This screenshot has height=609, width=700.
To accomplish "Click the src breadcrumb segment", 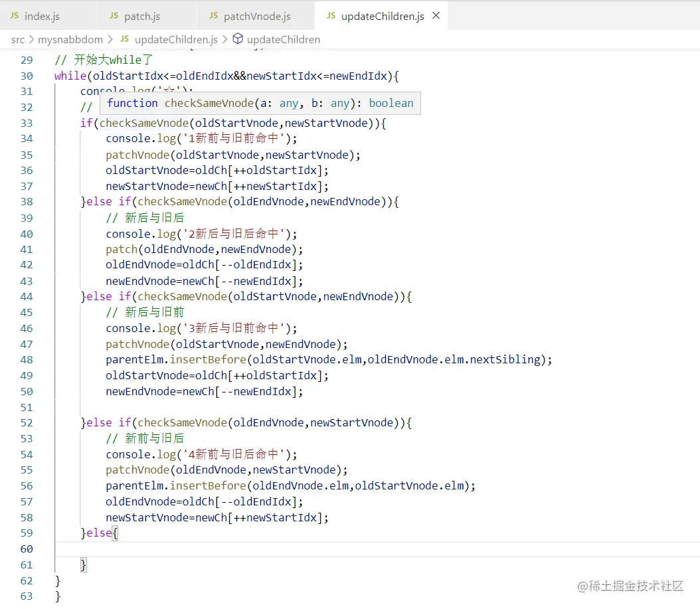I will [18, 40].
